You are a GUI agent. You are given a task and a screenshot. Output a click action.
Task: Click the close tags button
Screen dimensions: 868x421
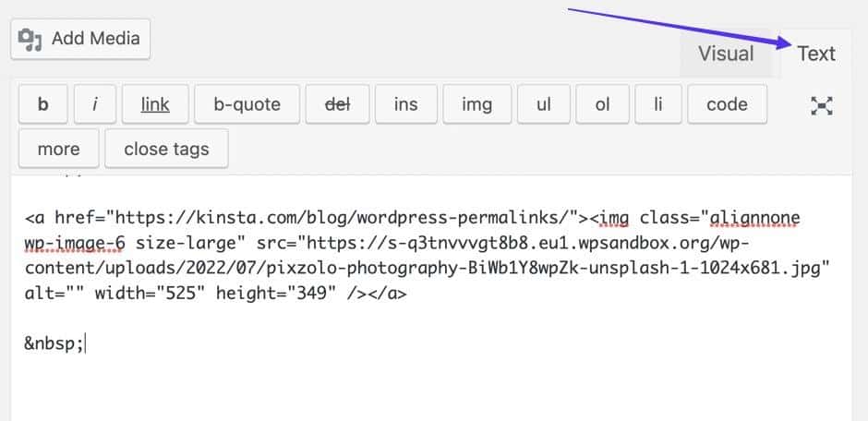point(166,149)
